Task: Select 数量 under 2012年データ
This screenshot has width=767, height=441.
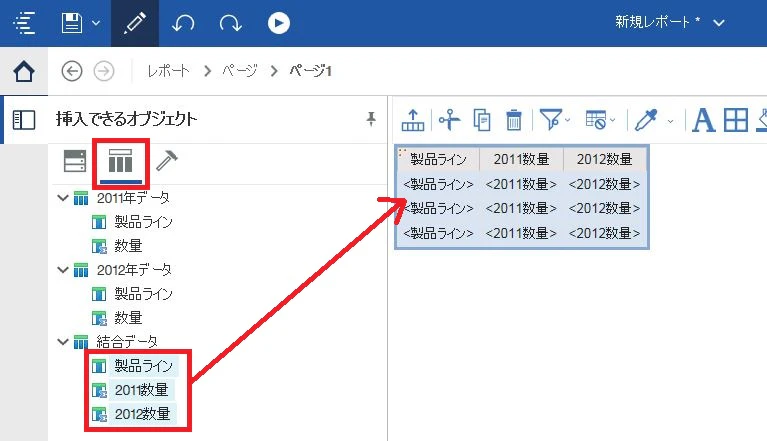Action: pos(128,318)
